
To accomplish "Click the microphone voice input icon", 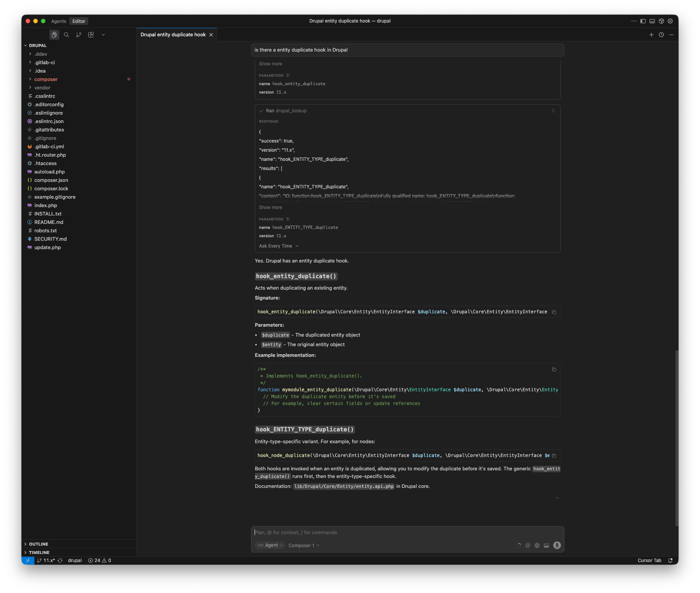I will click(557, 545).
